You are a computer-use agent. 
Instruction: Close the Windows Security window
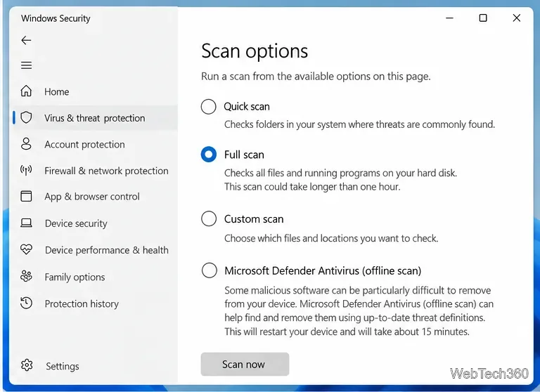coord(517,18)
